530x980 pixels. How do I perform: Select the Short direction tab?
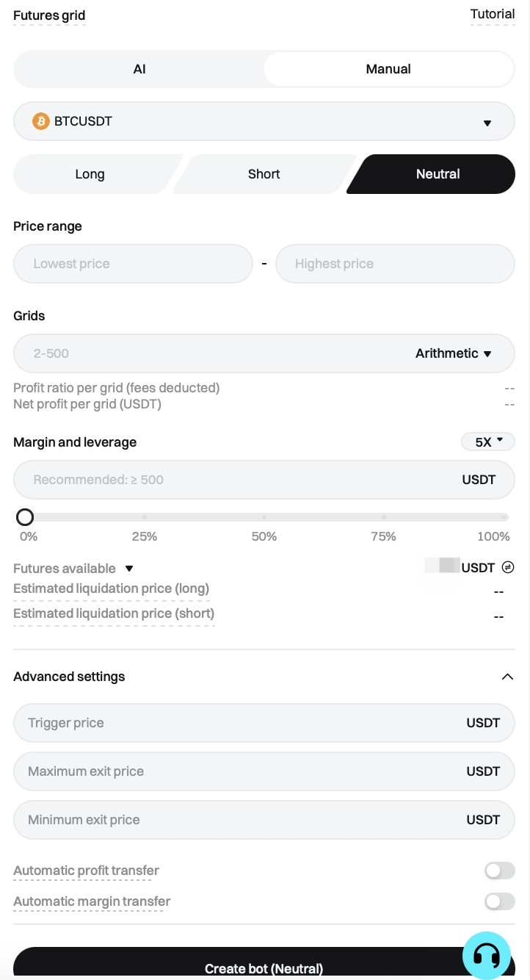(264, 174)
